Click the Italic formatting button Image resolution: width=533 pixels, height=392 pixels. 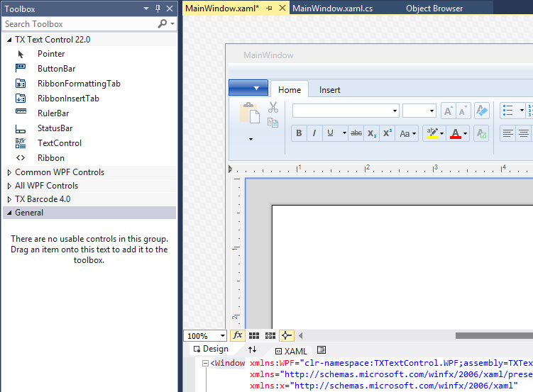click(x=314, y=133)
